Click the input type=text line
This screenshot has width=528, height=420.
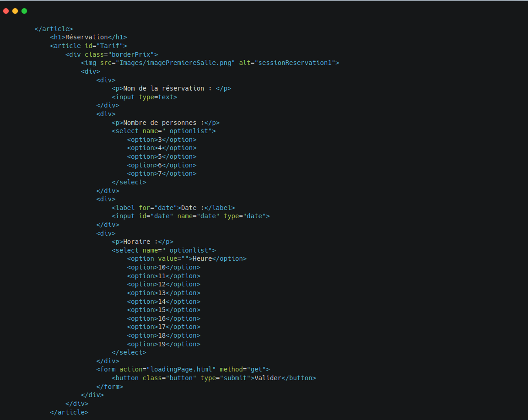click(145, 97)
